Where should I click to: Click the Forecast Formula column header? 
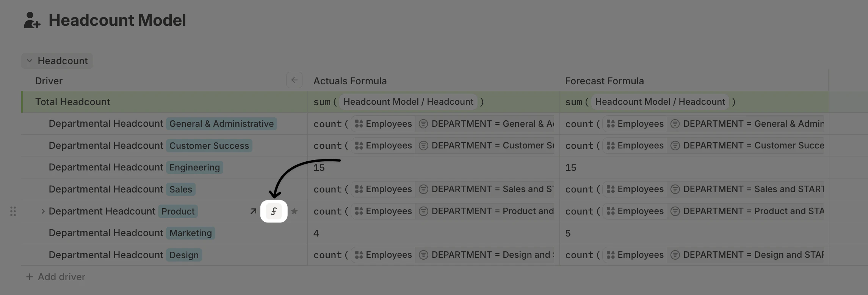point(604,81)
